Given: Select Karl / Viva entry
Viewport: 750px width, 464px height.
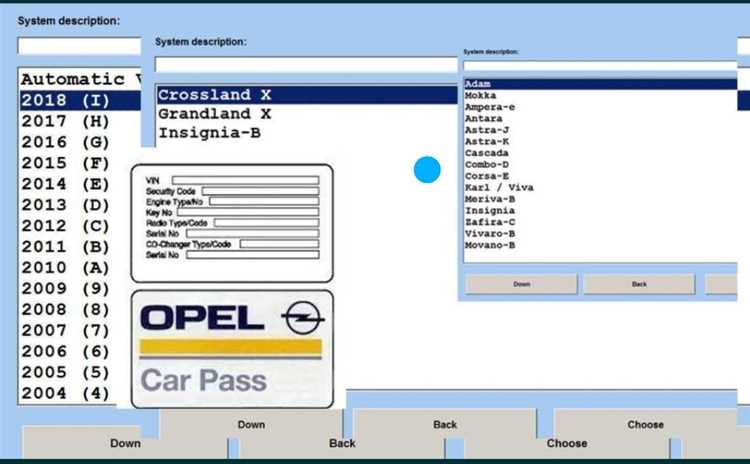Looking at the screenshot, I should (499, 187).
